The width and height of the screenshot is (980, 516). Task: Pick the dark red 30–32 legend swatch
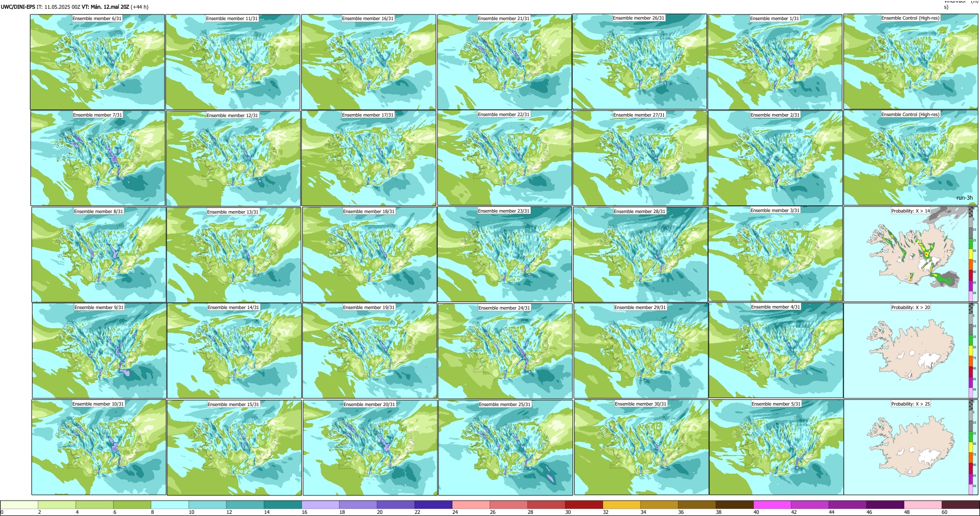pyautogui.click(x=584, y=505)
